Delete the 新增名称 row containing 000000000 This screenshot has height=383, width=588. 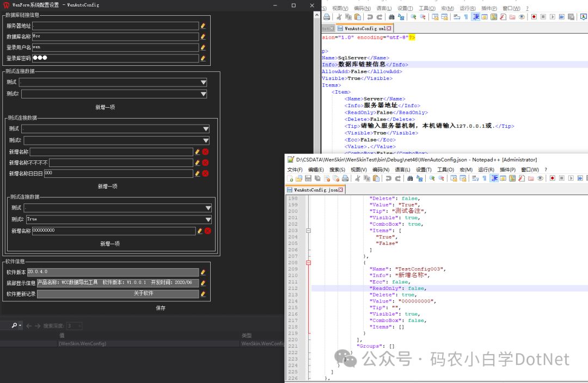pyautogui.click(x=207, y=231)
